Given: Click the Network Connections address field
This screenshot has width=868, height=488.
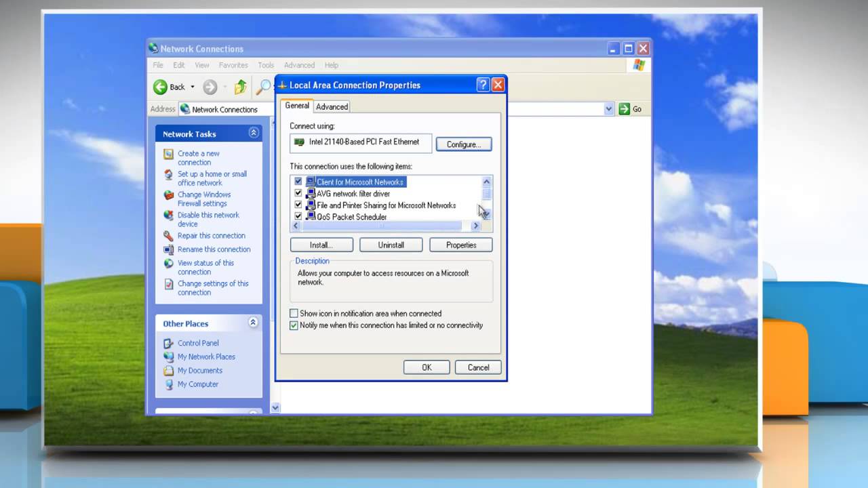Looking at the screenshot, I should coord(396,109).
